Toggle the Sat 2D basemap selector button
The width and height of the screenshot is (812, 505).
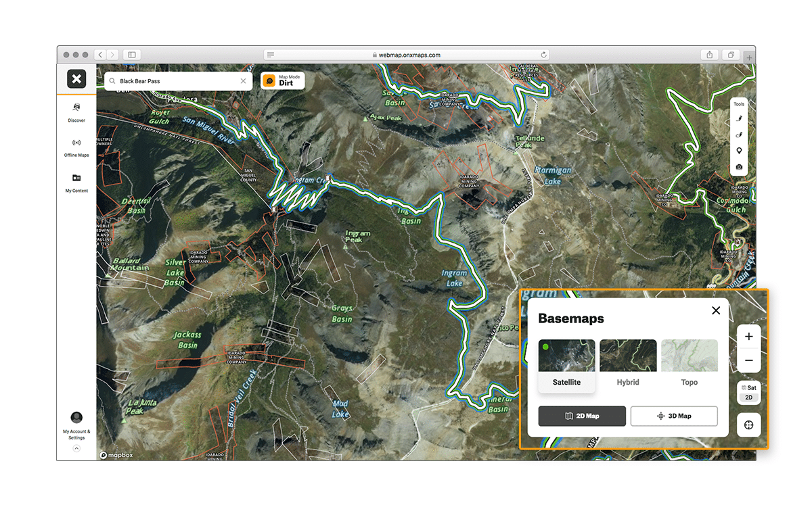pos(748,393)
